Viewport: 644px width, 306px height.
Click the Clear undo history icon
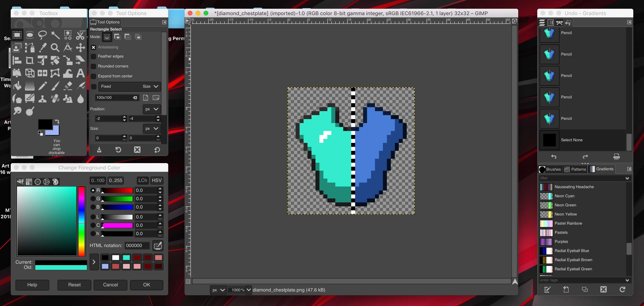tap(616, 157)
